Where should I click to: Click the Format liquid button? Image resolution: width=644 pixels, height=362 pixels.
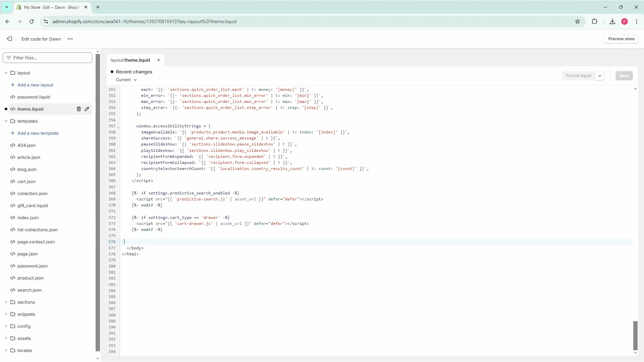click(x=579, y=76)
